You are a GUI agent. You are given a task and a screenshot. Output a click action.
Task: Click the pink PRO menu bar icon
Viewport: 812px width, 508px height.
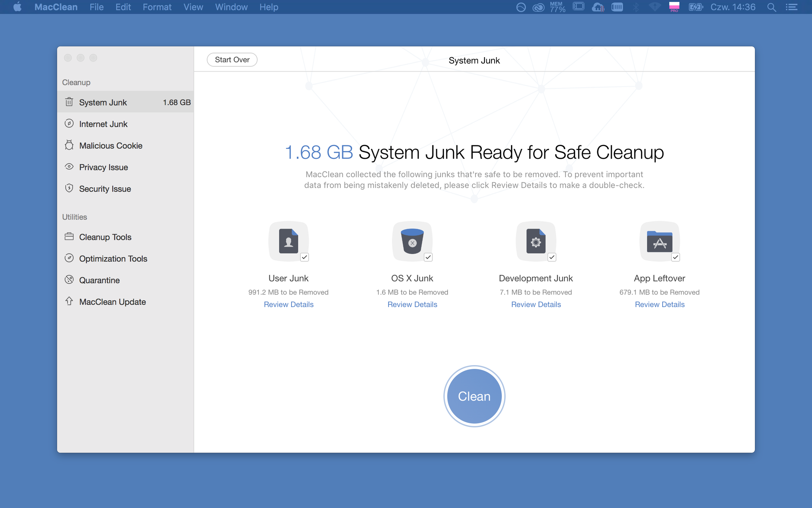click(674, 7)
